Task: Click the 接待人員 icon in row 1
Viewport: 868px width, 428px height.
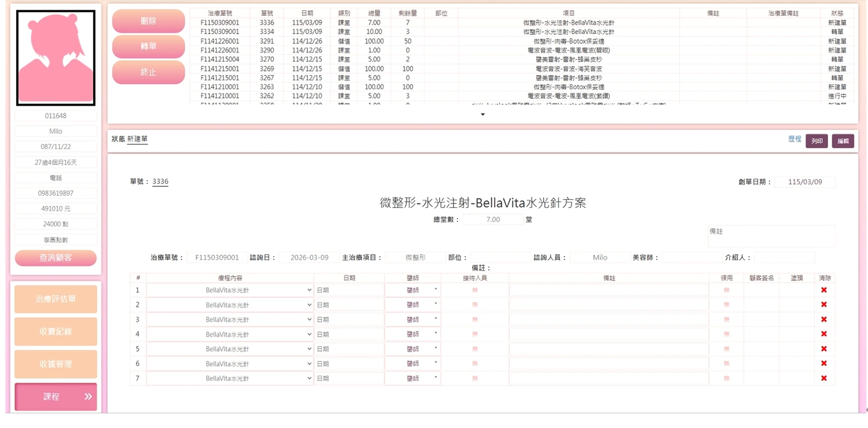Action: pos(475,290)
